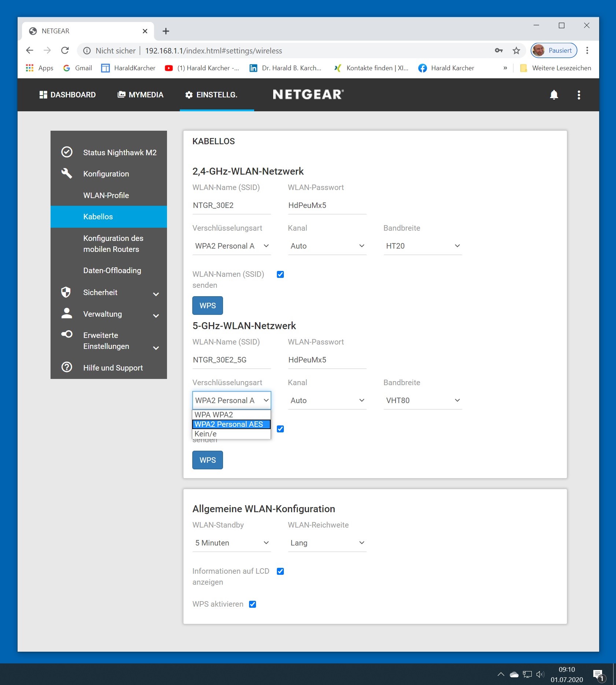Switch to the DASHBOARD tab

pos(67,95)
